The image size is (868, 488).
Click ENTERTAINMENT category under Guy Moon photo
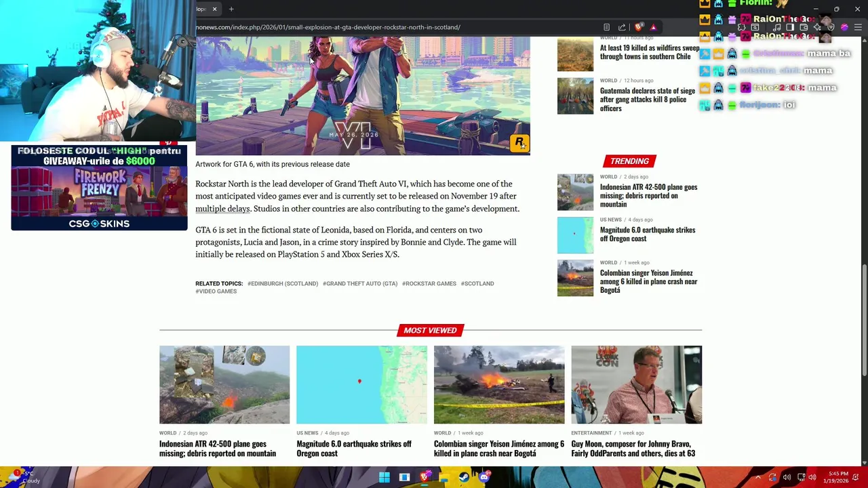pyautogui.click(x=591, y=433)
